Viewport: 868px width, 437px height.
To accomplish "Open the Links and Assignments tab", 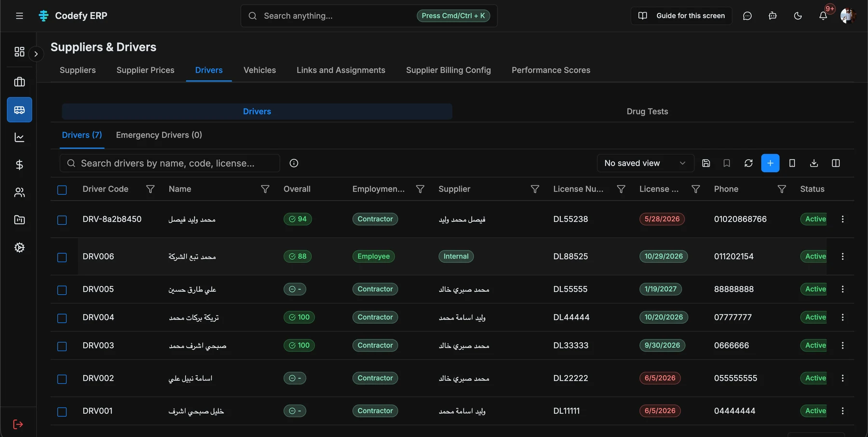I will (341, 70).
